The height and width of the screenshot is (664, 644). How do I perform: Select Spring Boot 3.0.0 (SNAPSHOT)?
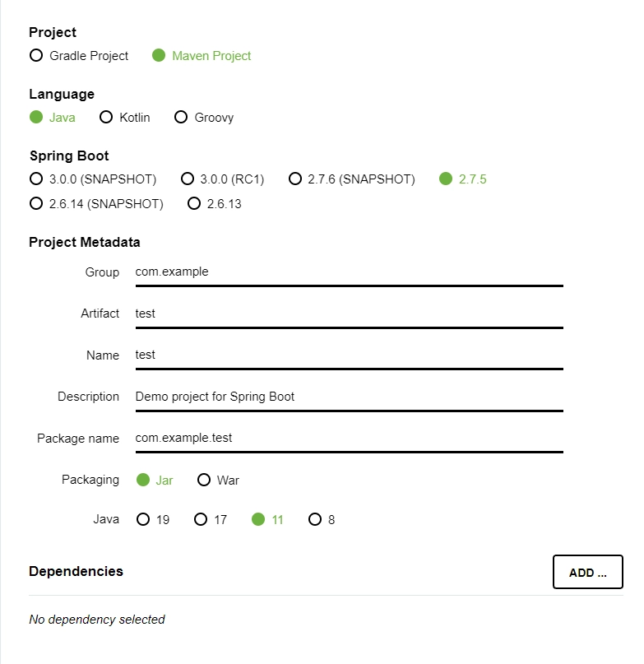36,179
